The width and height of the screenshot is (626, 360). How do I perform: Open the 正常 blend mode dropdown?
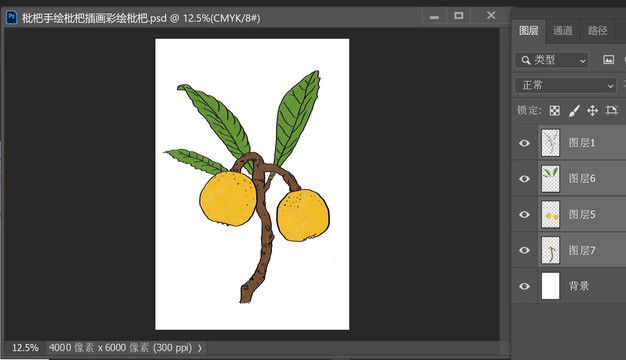pos(565,85)
